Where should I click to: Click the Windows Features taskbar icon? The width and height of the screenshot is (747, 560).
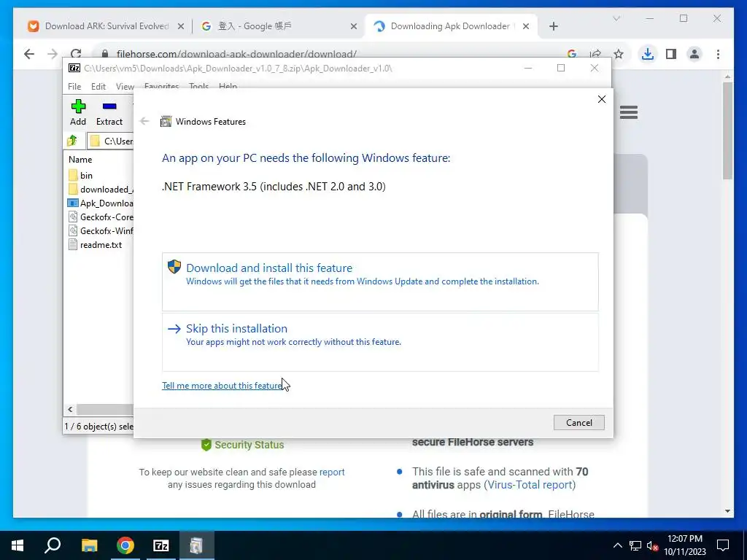[196, 545]
